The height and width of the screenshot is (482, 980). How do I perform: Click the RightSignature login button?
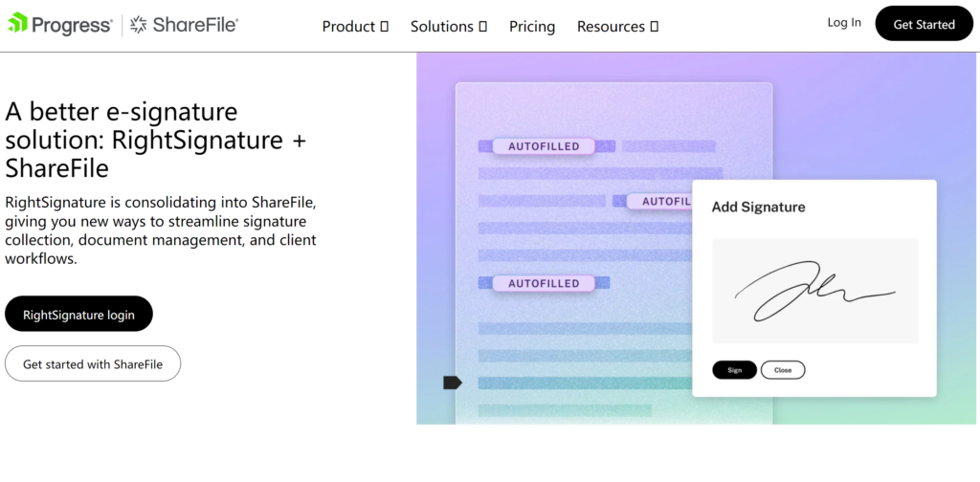78,314
